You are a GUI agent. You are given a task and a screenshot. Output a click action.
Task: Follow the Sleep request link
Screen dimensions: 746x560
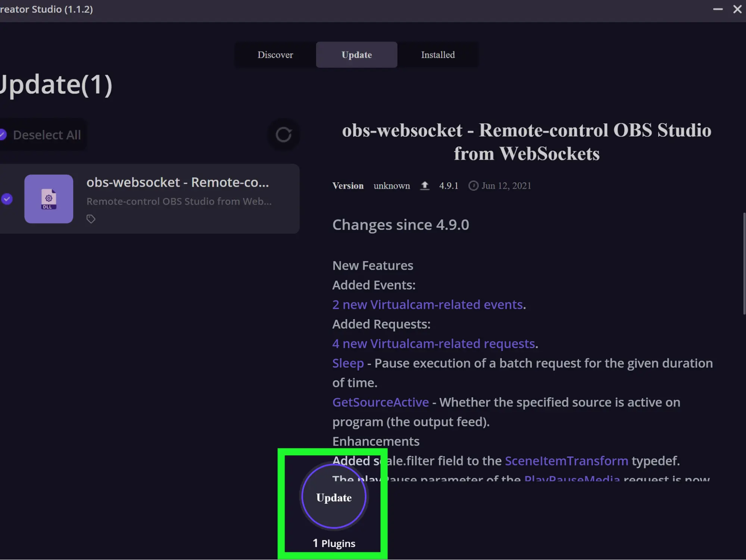click(x=348, y=363)
